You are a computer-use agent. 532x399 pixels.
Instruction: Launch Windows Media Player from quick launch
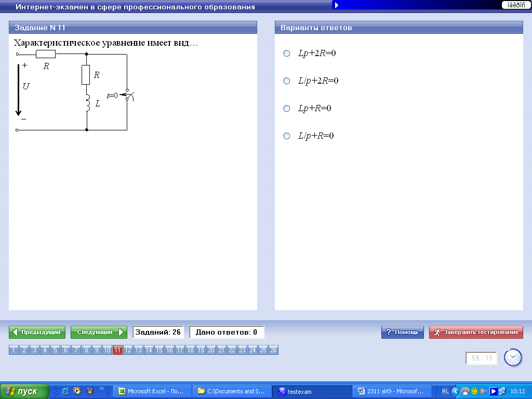pyautogui.click(x=77, y=391)
